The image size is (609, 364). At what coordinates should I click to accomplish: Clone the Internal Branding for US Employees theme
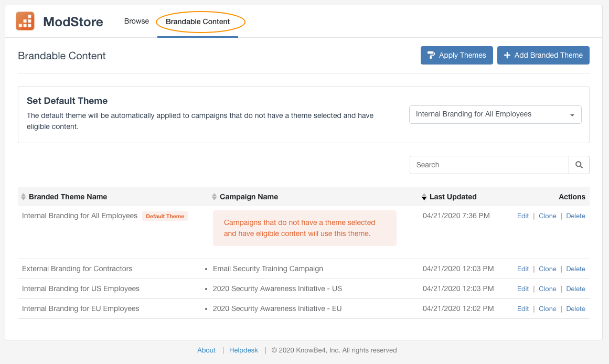(x=547, y=288)
